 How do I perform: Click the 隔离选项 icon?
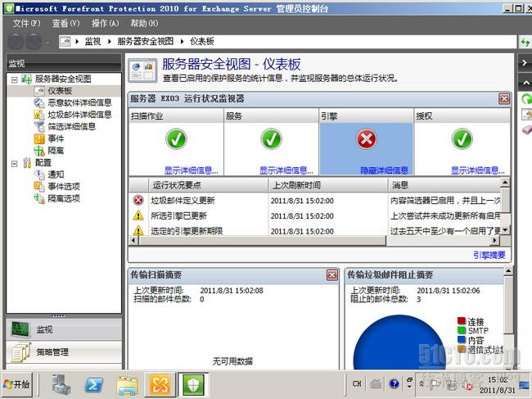point(39,198)
